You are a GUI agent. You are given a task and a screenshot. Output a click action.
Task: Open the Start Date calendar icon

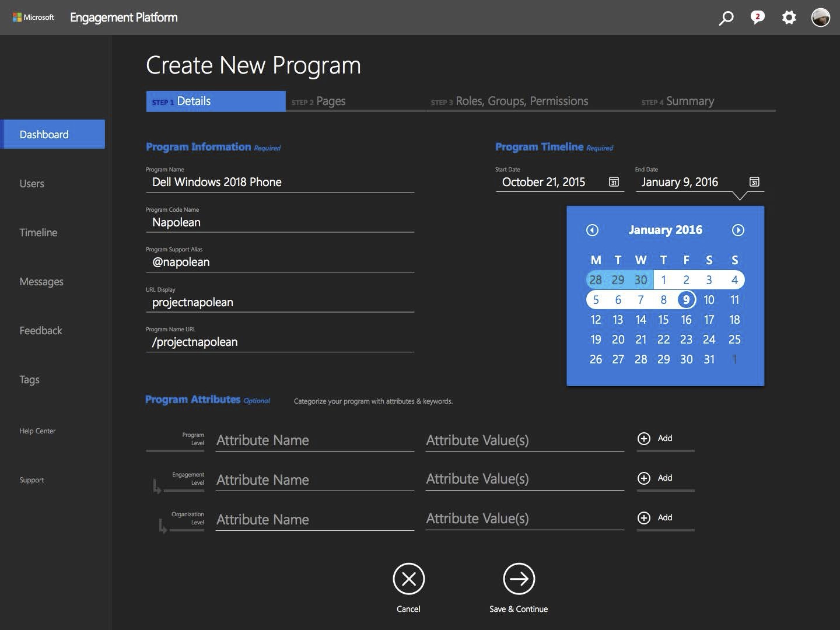pos(614,182)
